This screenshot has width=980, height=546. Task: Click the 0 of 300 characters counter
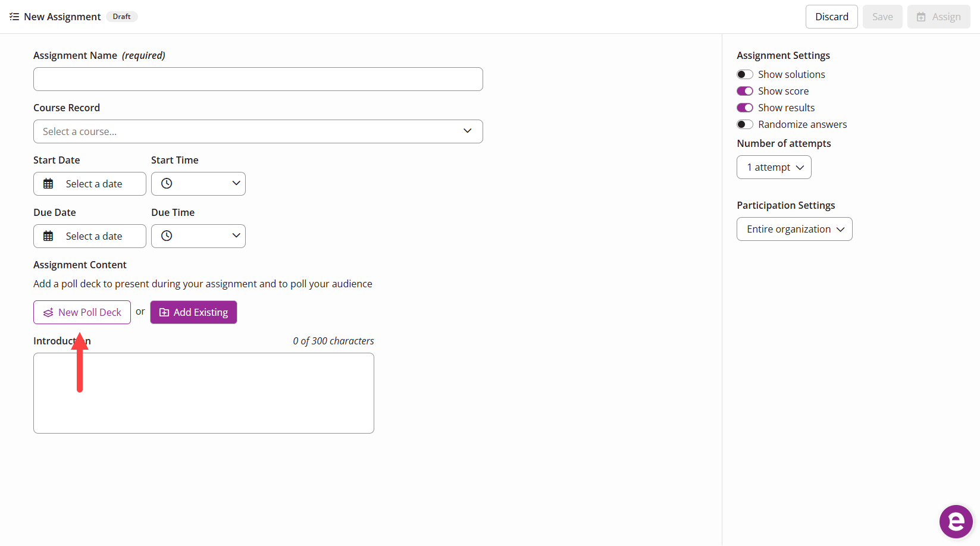pyautogui.click(x=333, y=341)
